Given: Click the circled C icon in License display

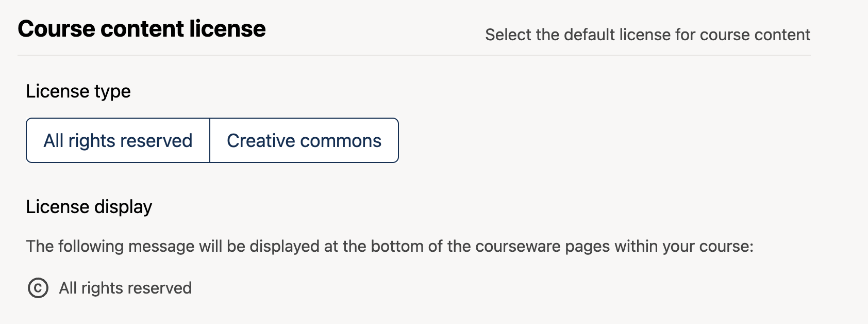Looking at the screenshot, I should [38, 288].
